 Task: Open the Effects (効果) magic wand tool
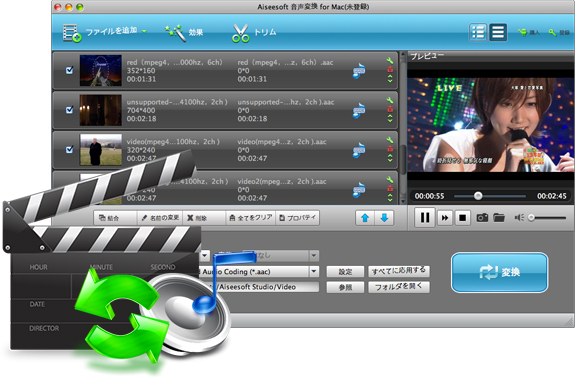coord(174,33)
